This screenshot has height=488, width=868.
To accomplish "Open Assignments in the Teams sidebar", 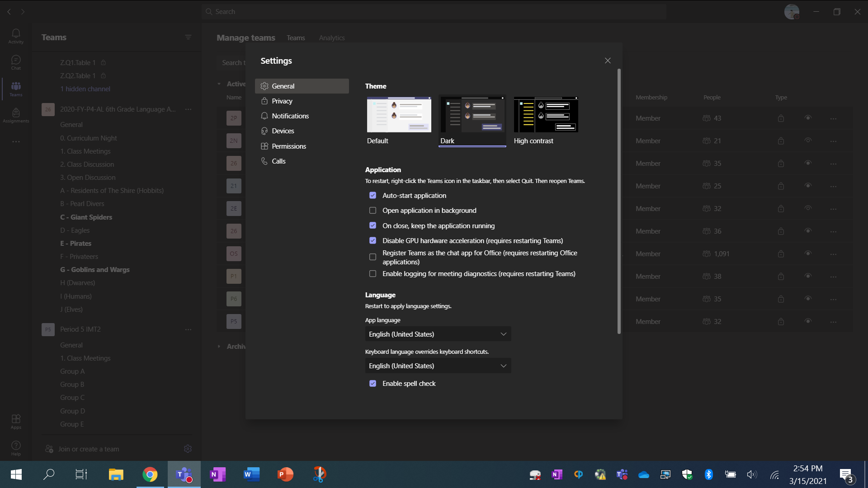I will coord(16,115).
